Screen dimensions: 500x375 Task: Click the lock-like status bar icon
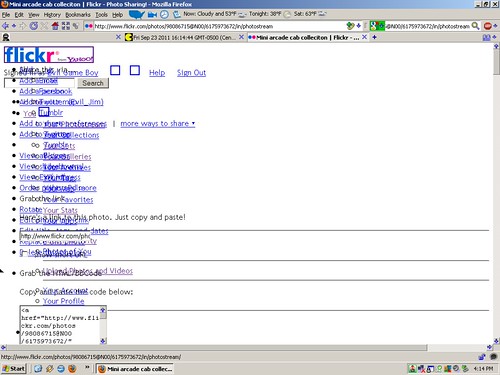482,357
